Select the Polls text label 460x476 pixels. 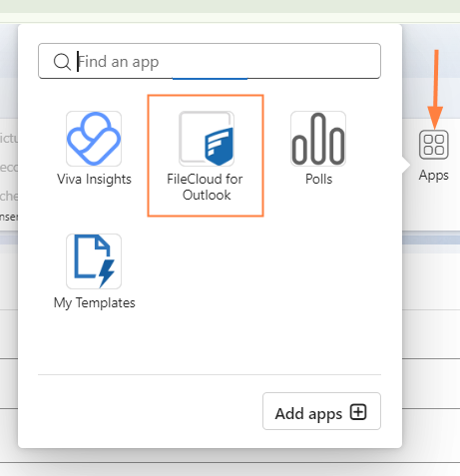tap(318, 179)
